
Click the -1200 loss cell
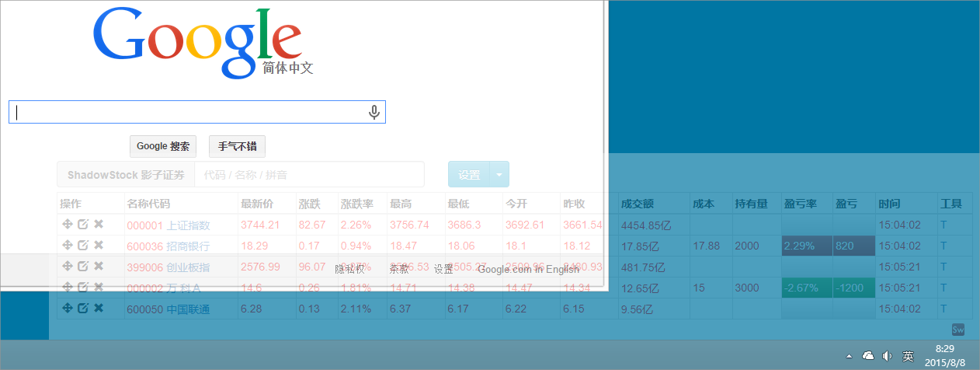[x=853, y=288]
